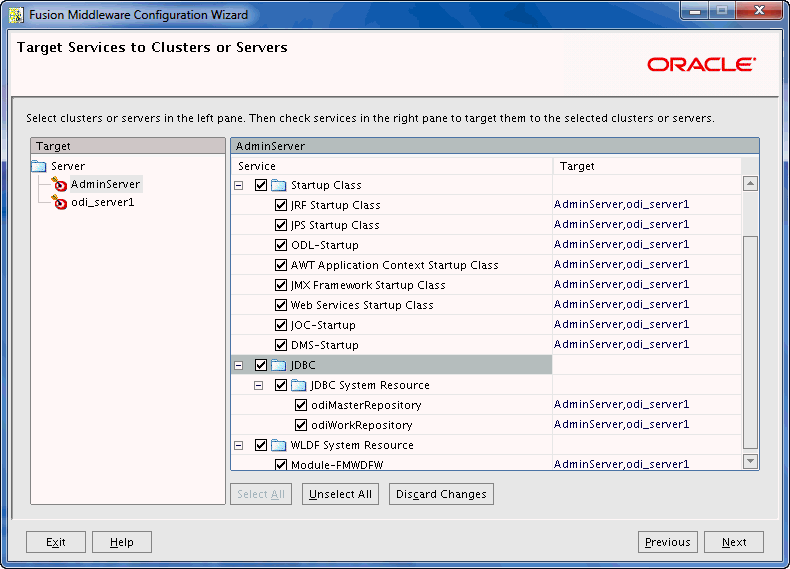Collapse the WLDF System Resource node
This screenshot has width=790, height=569.
tap(239, 446)
